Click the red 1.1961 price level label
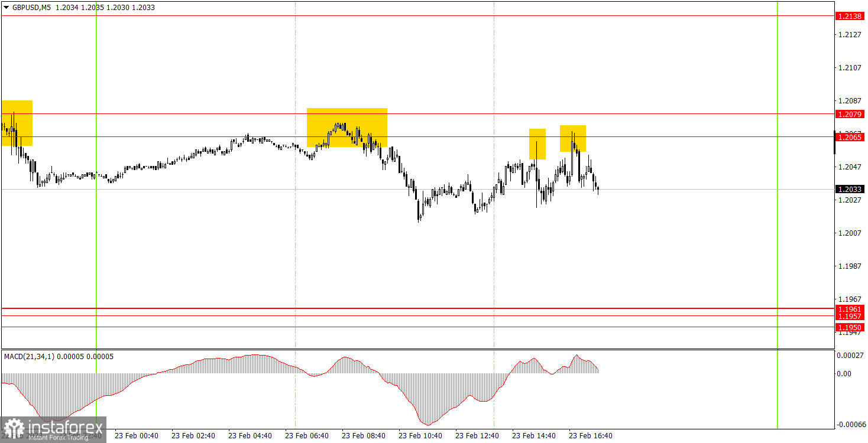Viewport: 868px width, 443px height. click(x=850, y=309)
